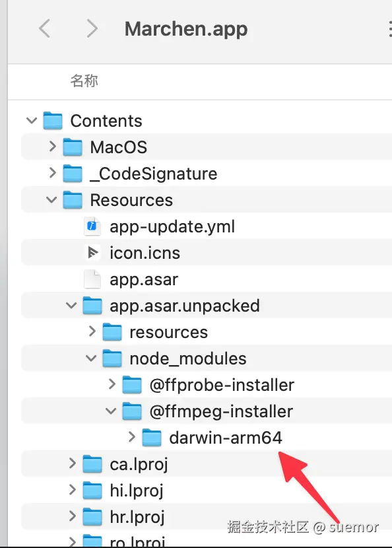The image size is (392, 548).
Task: Collapse the Resources folder
Action: tap(51, 200)
